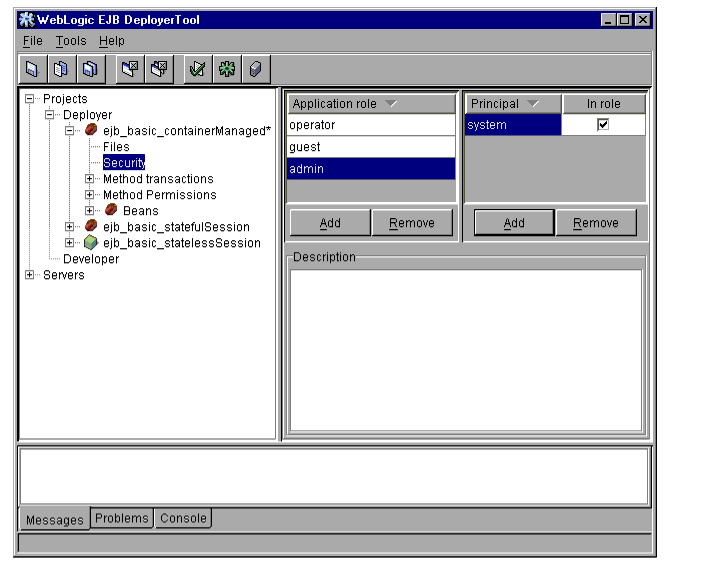Click the Save All double-floppy toolbar icon
713x567 pixels.
[90, 69]
